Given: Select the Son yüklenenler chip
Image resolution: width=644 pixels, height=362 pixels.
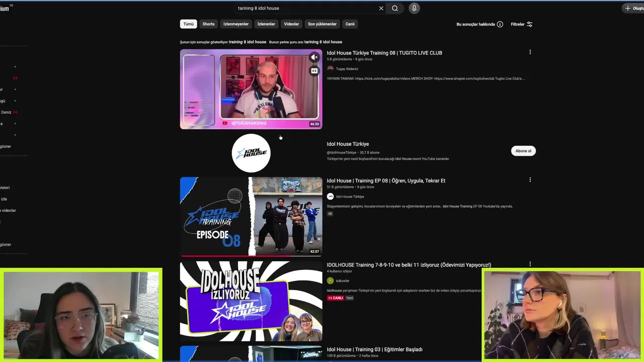Looking at the screenshot, I should pos(322,24).
